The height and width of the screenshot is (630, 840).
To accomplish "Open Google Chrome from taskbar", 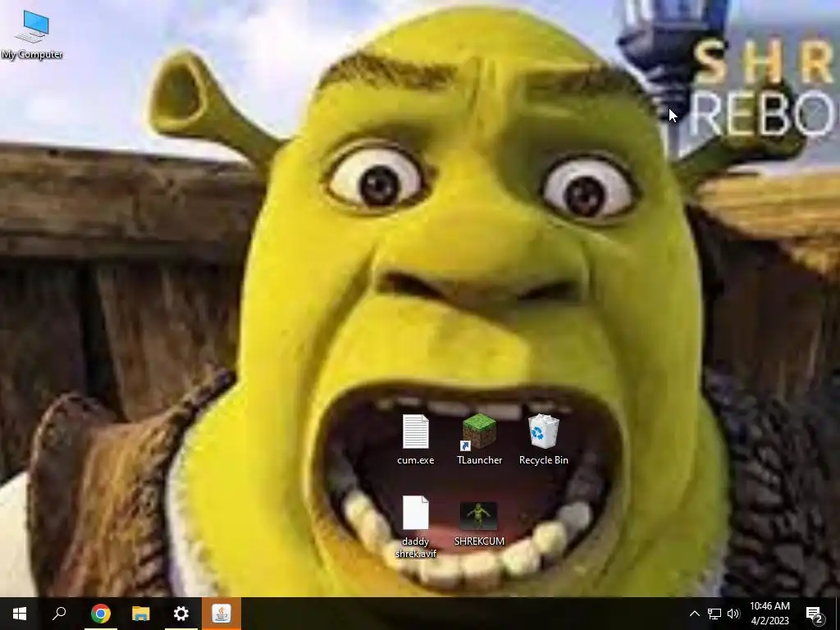I will point(100,614).
